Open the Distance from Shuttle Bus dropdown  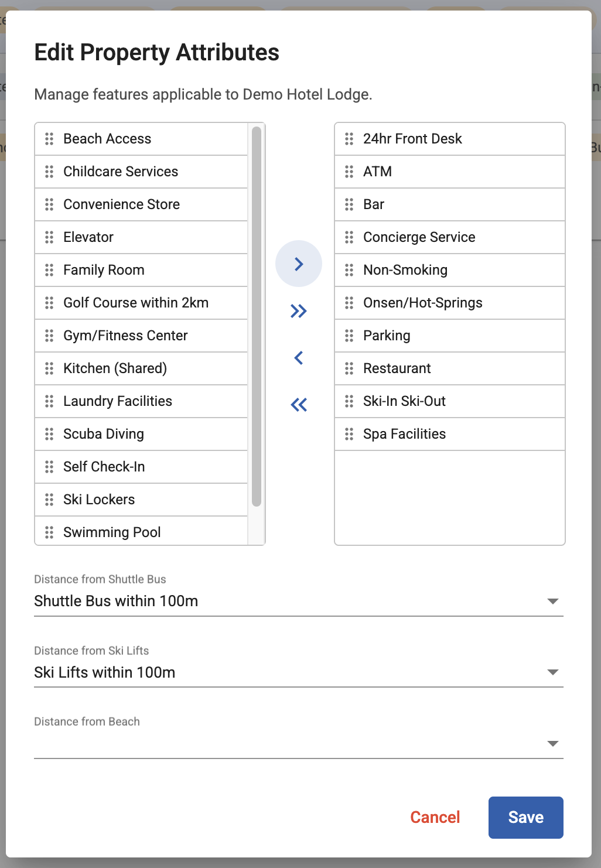pos(298,602)
